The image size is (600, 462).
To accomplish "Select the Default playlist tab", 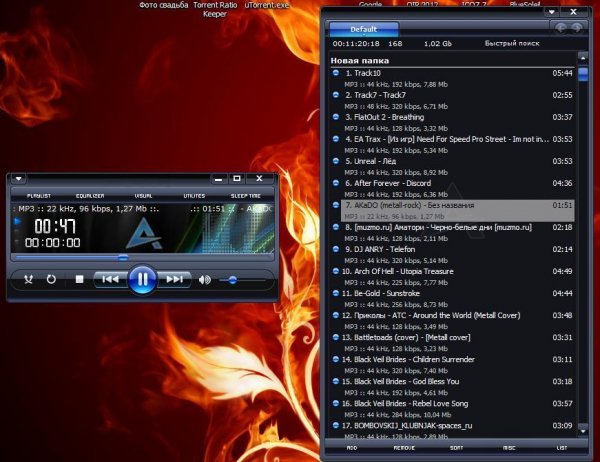I will pos(364,29).
